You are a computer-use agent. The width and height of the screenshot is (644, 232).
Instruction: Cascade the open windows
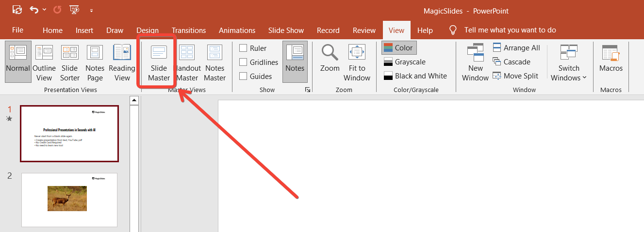point(512,62)
